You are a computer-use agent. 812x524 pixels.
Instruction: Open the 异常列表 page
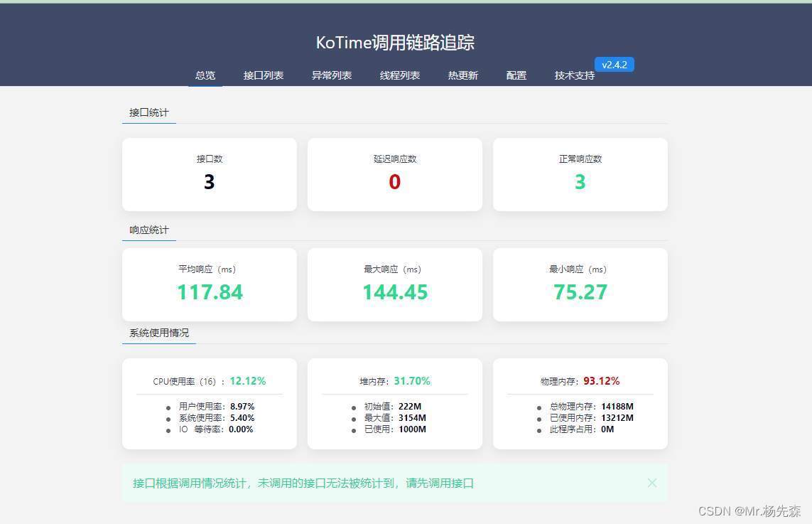point(331,75)
